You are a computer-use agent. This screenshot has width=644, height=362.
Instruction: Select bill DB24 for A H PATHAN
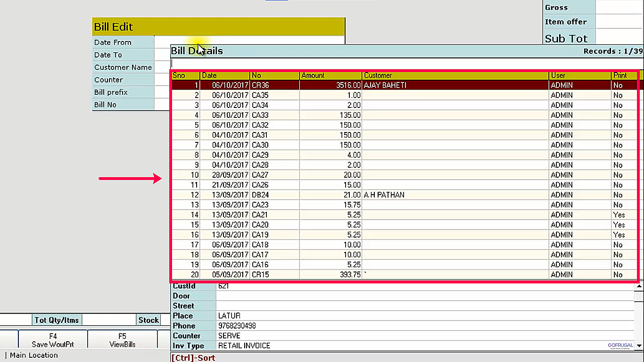pos(384,195)
